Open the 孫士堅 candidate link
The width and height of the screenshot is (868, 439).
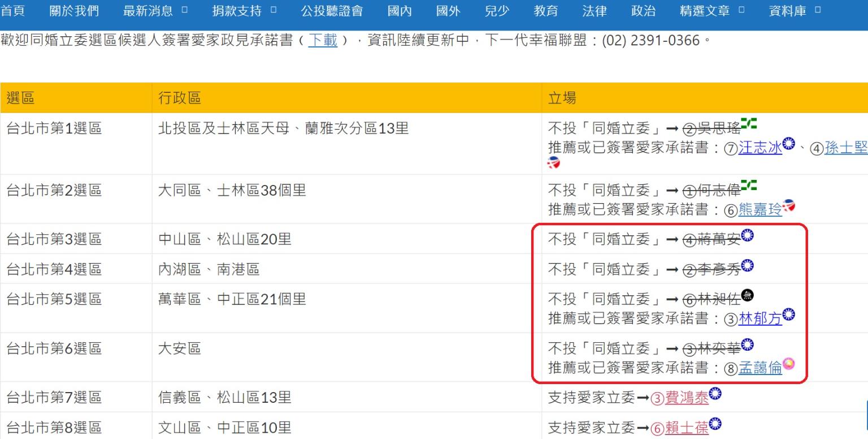tap(846, 148)
